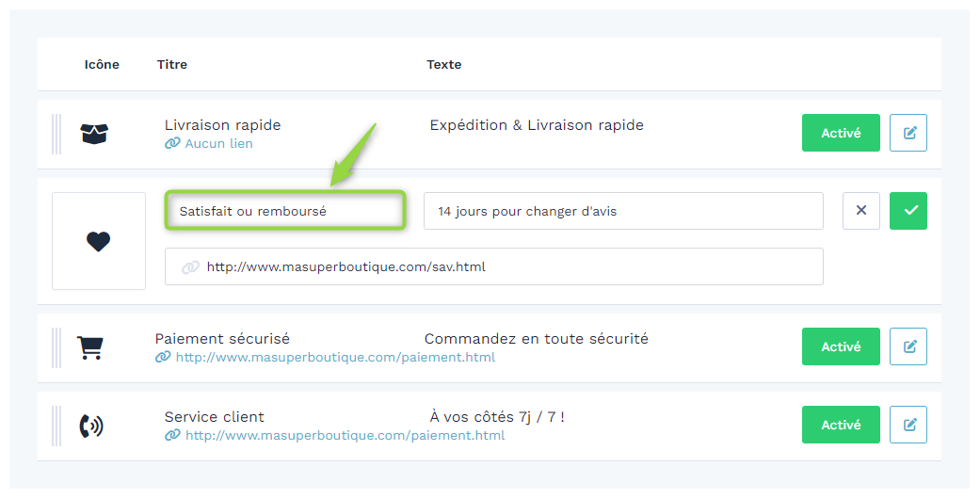Toggle the Activé status for Service client
The width and height of the screenshot is (980, 499).
(841, 425)
